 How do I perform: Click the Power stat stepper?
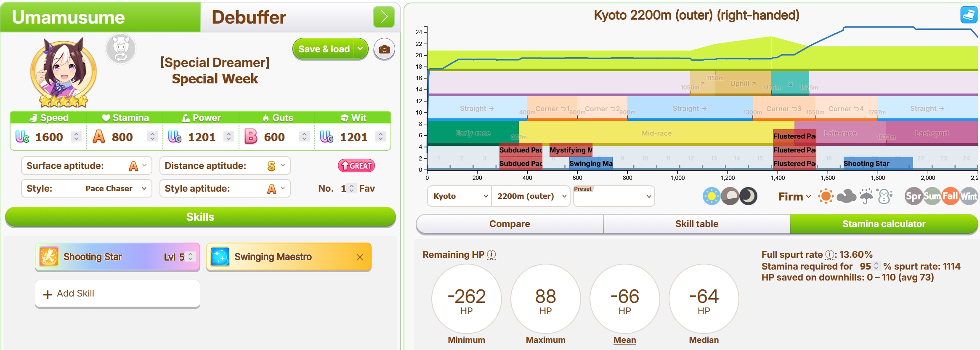[228, 136]
